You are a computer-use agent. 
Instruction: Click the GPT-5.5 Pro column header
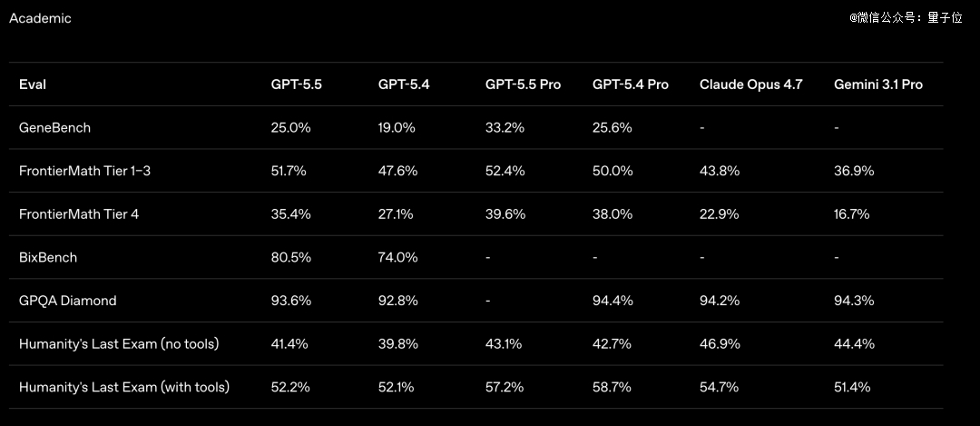(x=523, y=84)
